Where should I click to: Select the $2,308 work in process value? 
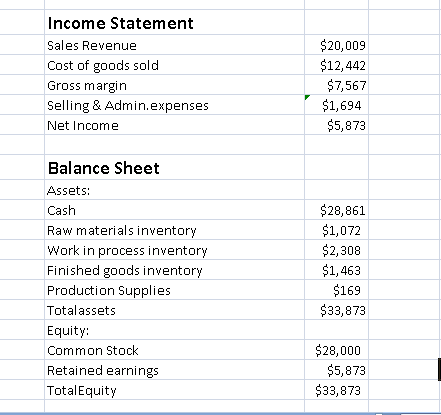(x=336, y=250)
